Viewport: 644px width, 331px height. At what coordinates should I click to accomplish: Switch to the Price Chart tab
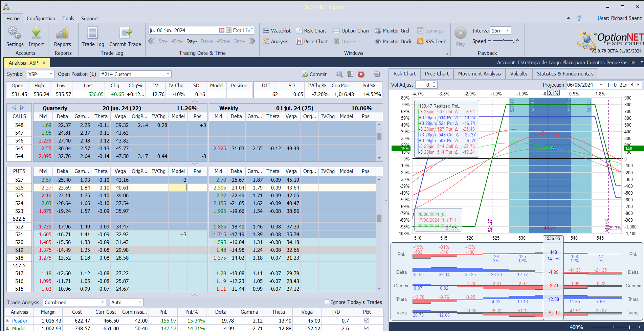tap(437, 74)
